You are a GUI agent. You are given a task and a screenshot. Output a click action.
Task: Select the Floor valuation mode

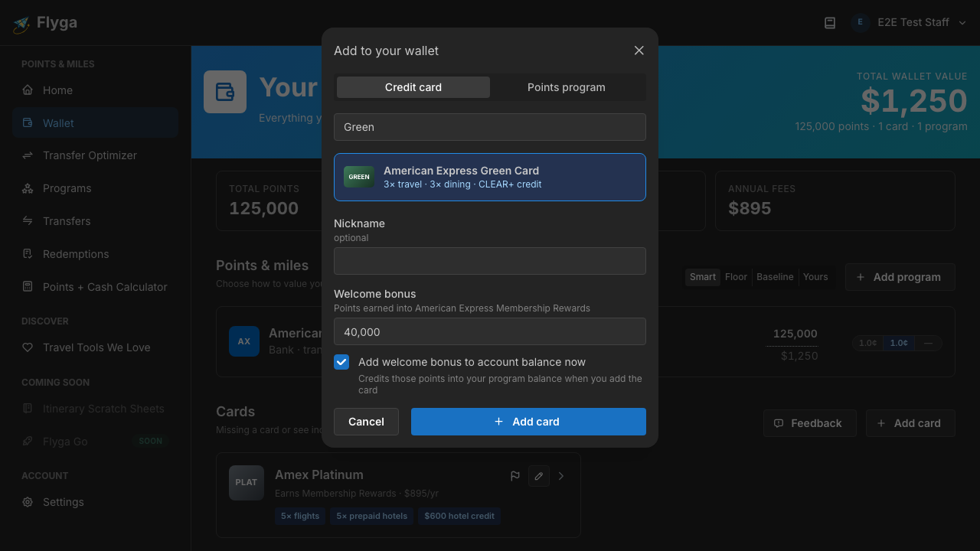pos(736,277)
